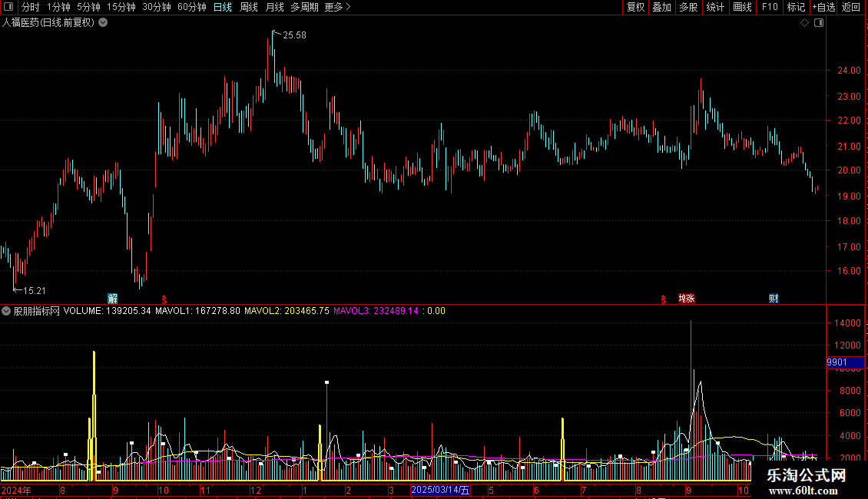Click the 返回 back button

tap(851, 7)
